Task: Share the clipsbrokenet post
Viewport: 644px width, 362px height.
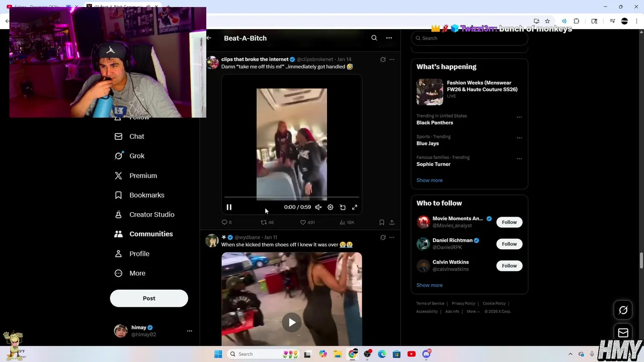Action: point(392,222)
